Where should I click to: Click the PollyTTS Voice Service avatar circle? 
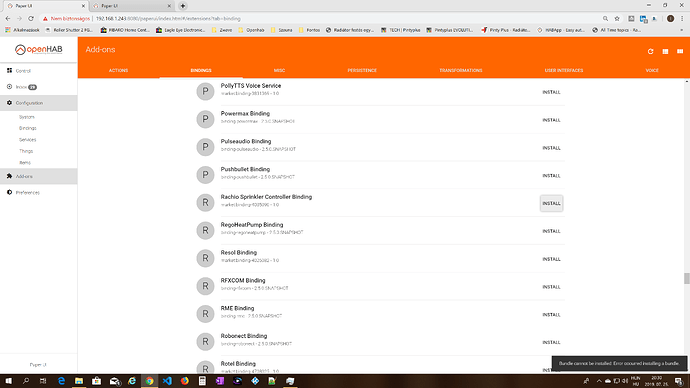click(205, 91)
